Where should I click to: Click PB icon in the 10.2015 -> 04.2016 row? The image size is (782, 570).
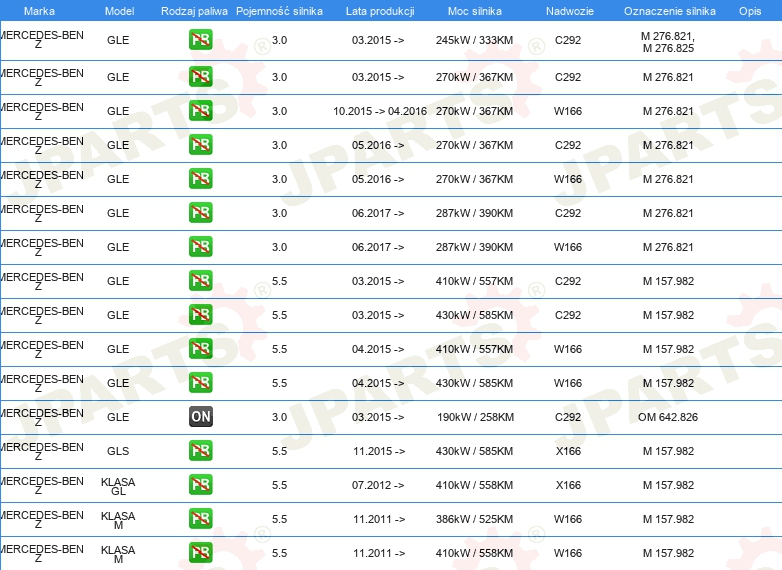click(201, 111)
